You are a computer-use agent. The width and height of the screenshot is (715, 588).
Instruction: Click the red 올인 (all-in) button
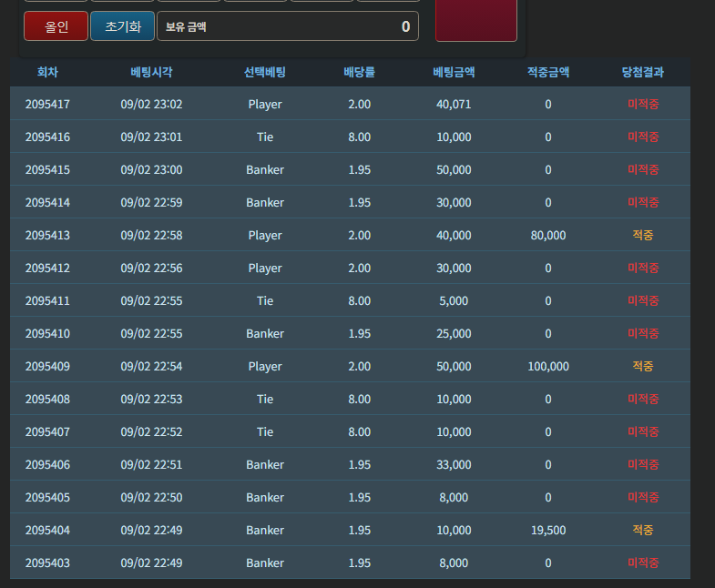(56, 26)
